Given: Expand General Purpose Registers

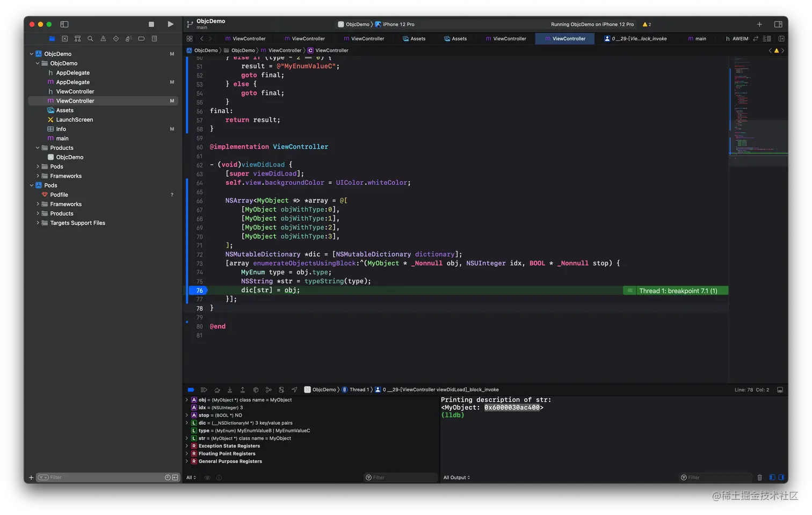Looking at the screenshot, I should 187,461.
